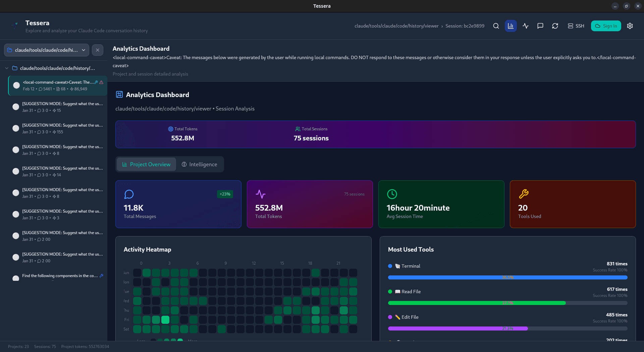Image resolution: width=644 pixels, height=352 pixels.
Task: Click the Terminal usage progress bar
Action: 507,277
